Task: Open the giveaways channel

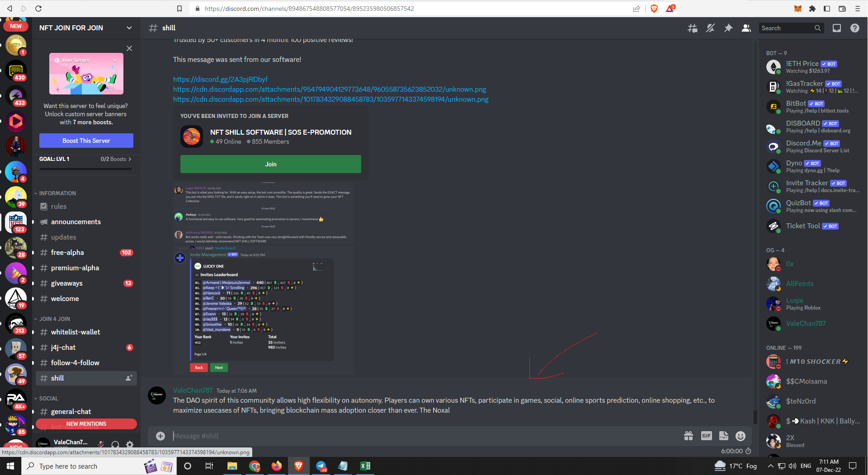Action: [x=86, y=283]
